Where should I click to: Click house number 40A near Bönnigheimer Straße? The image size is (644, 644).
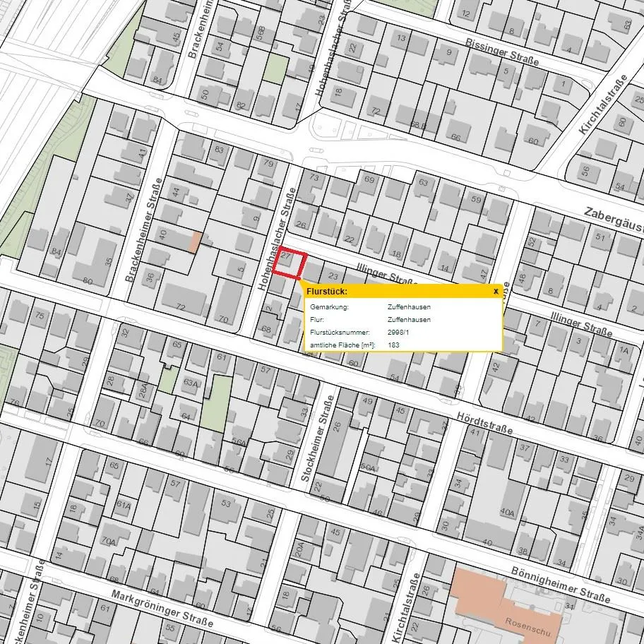click(x=507, y=512)
